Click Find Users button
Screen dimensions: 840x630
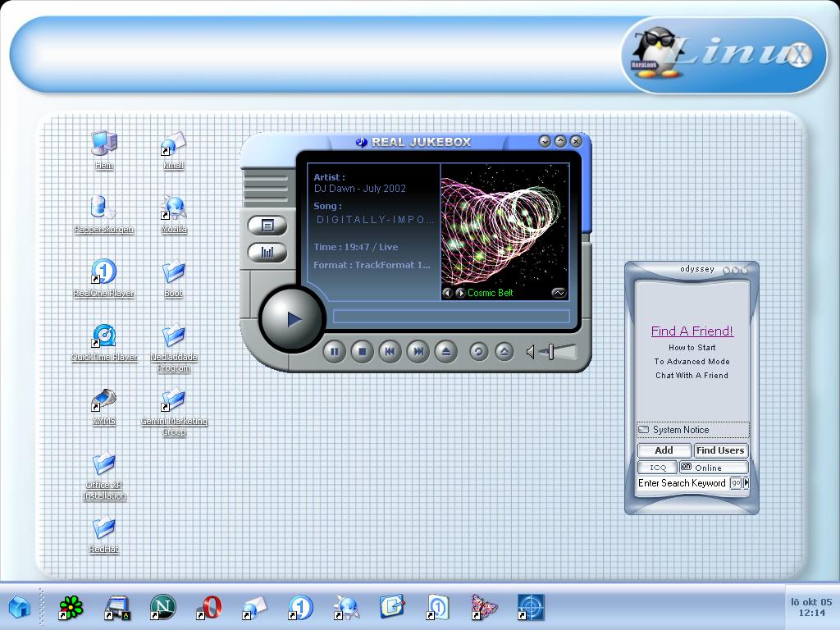pos(720,450)
